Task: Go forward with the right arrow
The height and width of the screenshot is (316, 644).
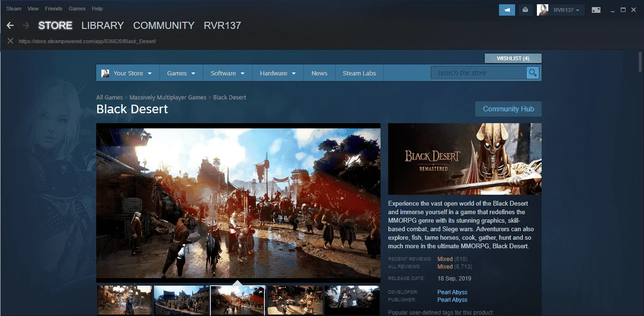Action: 26,26
